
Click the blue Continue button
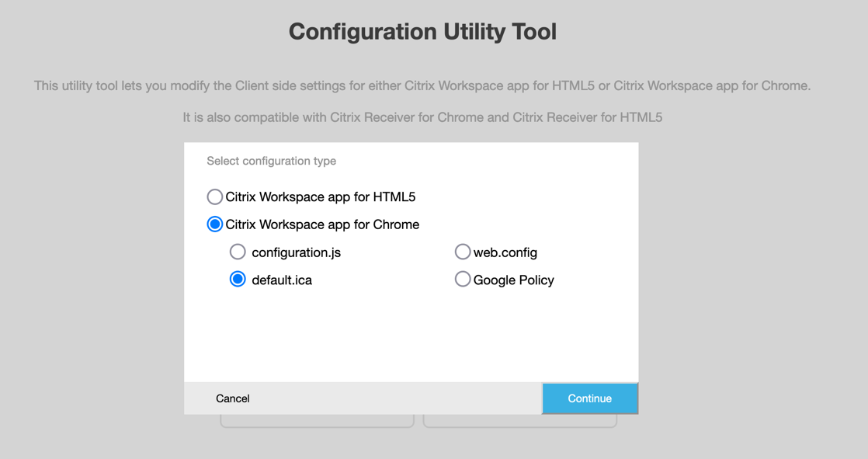coord(590,398)
